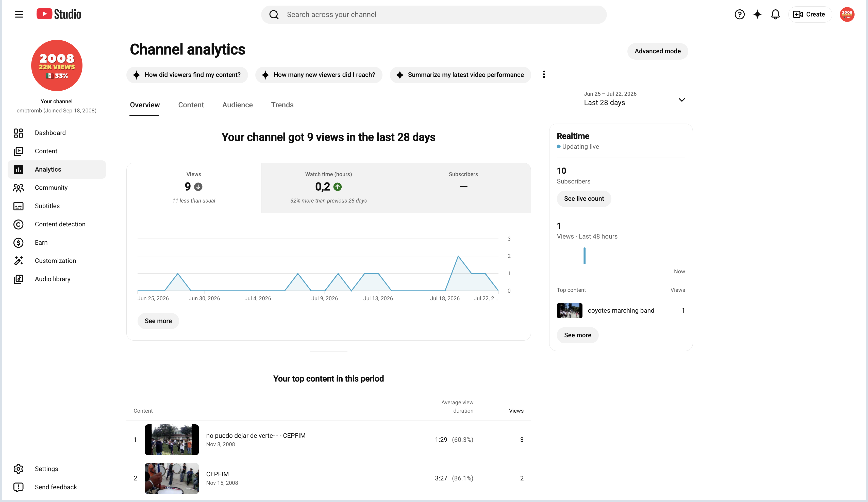Click the sparkle Ask Studio icon in header
The width and height of the screenshot is (868, 502).
tap(757, 14)
